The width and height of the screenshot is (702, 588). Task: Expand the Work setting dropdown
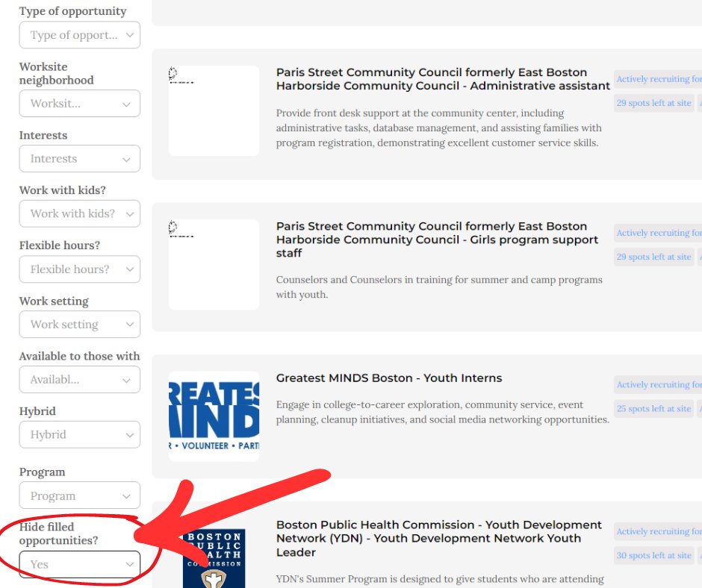click(79, 324)
